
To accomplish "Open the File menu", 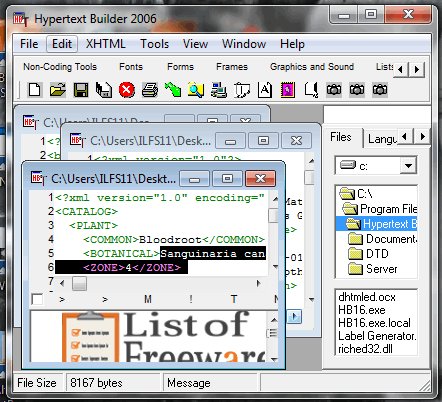I will [x=29, y=44].
